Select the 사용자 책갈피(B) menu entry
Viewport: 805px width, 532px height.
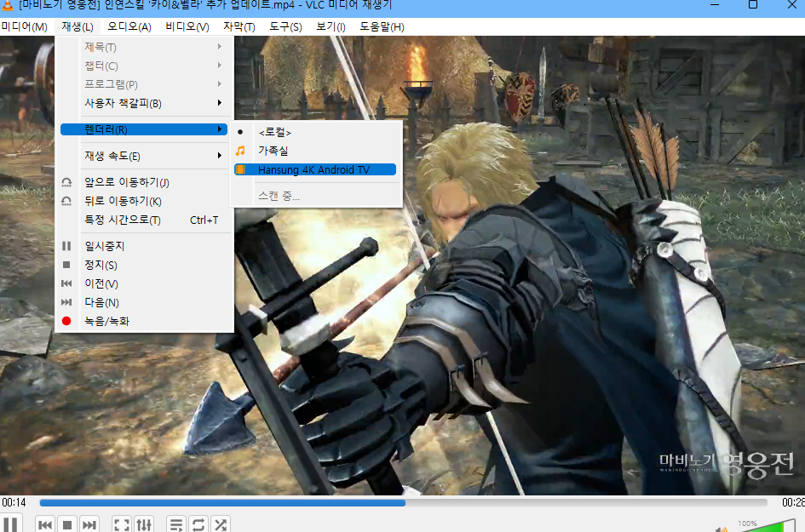(144, 103)
